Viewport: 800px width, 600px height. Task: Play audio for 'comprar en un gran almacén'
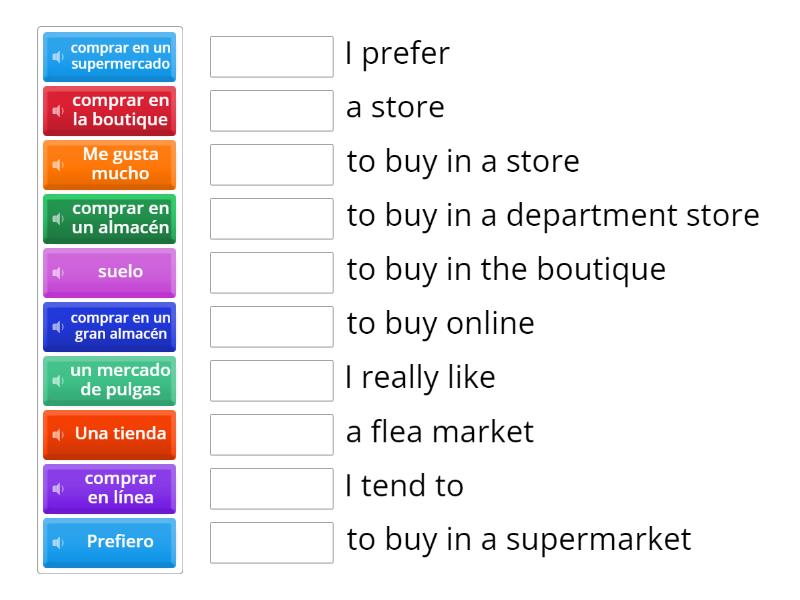click(57, 326)
